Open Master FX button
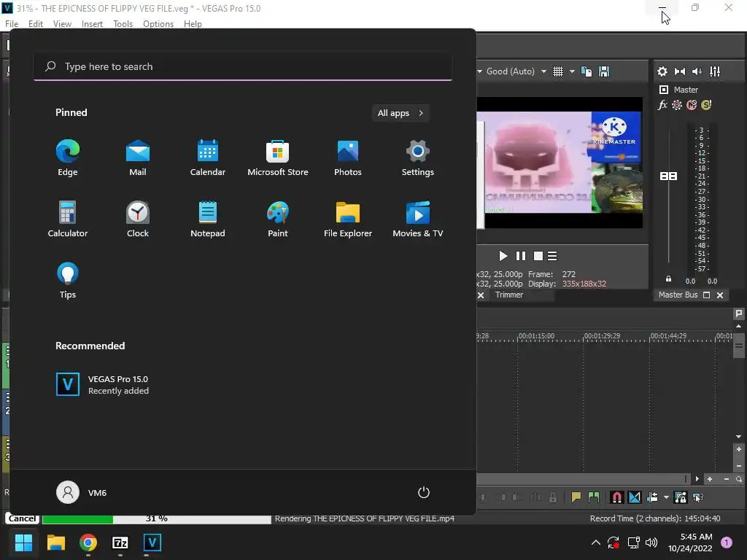Image resolution: width=747 pixels, height=560 pixels. [x=662, y=105]
